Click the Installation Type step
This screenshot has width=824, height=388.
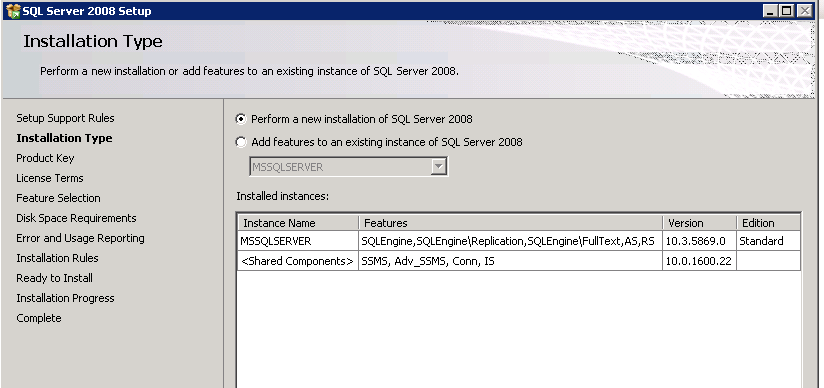pyautogui.click(x=64, y=138)
